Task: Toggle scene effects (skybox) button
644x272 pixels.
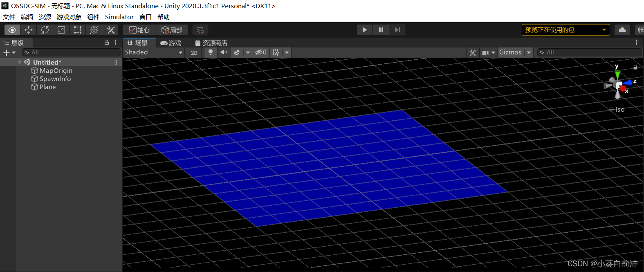Action: (237, 52)
